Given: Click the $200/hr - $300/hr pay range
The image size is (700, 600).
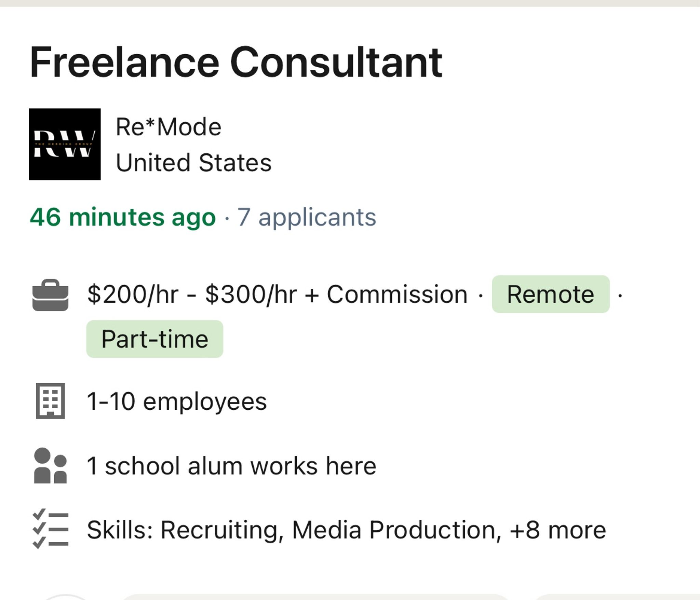Looking at the screenshot, I should 192,294.
